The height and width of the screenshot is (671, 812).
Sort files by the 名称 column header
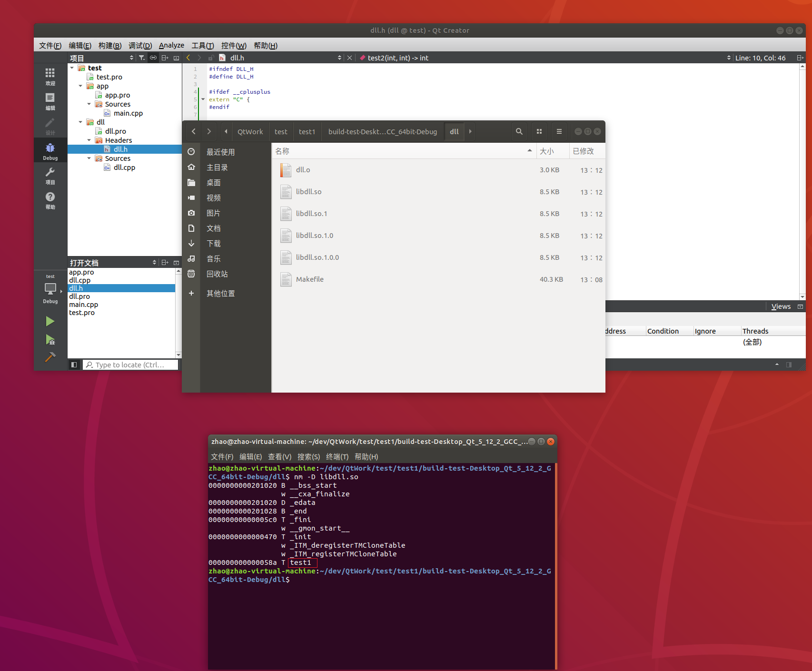[x=404, y=151]
